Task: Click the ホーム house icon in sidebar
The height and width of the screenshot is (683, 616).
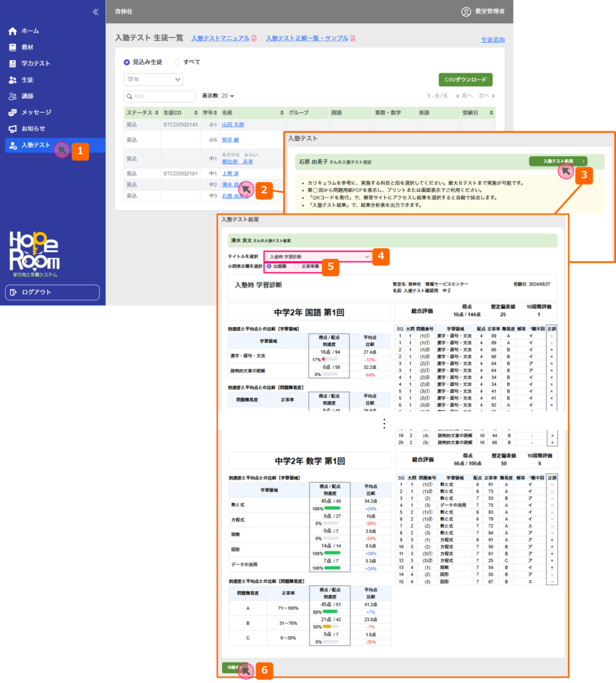Action: point(12,31)
